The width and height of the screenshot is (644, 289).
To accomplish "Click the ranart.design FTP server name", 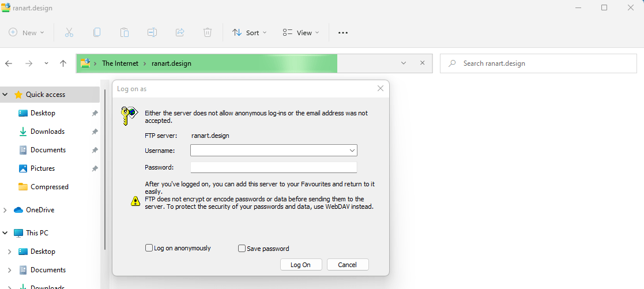I will (210, 136).
